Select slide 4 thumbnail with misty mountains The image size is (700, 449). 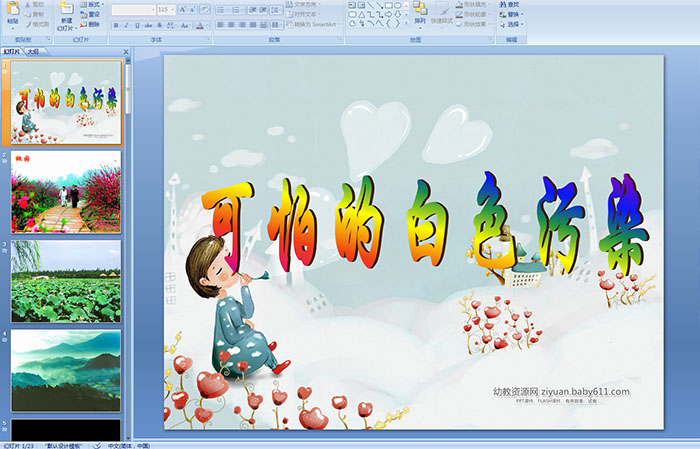point(66,370)
